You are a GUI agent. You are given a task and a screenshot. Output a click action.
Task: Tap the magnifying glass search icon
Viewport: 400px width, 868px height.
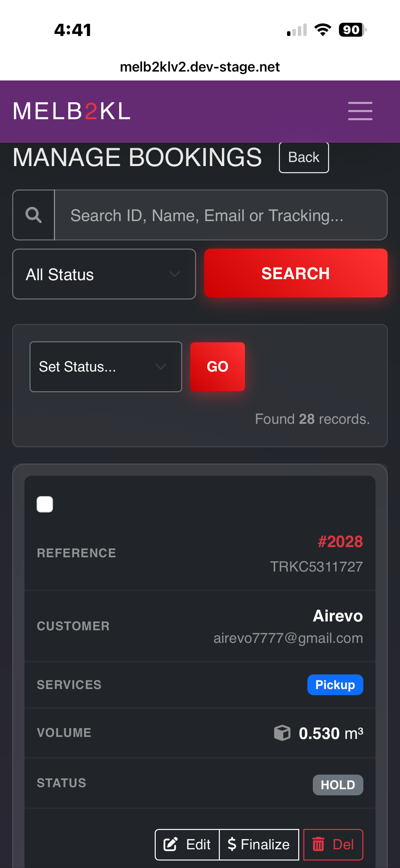tap(34, 215)
